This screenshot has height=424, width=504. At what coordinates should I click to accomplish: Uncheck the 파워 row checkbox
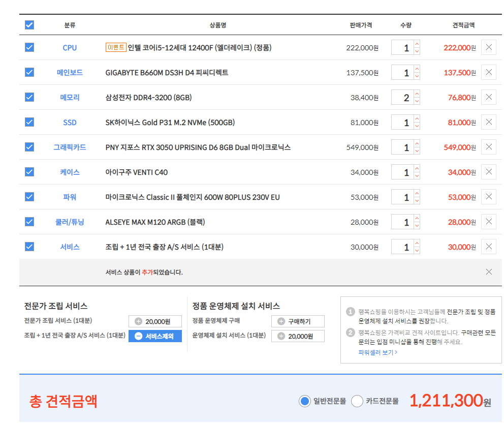pos(29,197)
